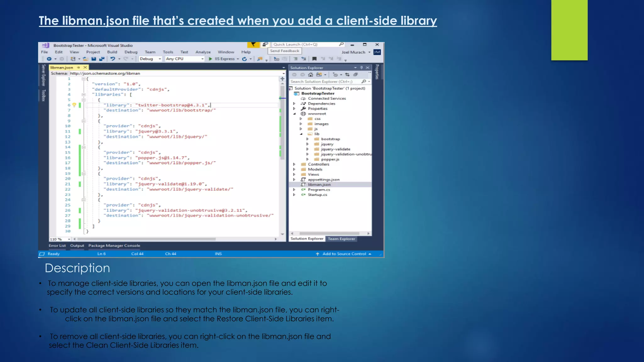Click the notifications flag icon in title bar

point(253,45)
